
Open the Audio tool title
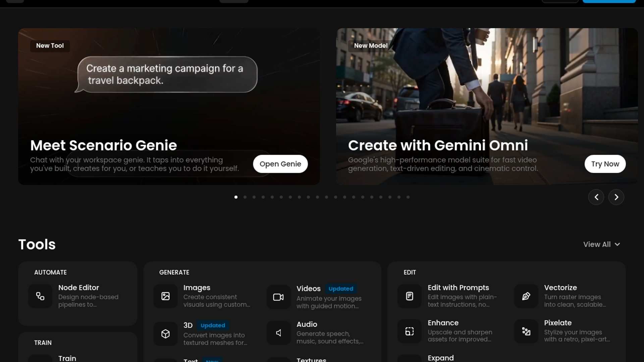pyautogui.click(x=307, y=324)
